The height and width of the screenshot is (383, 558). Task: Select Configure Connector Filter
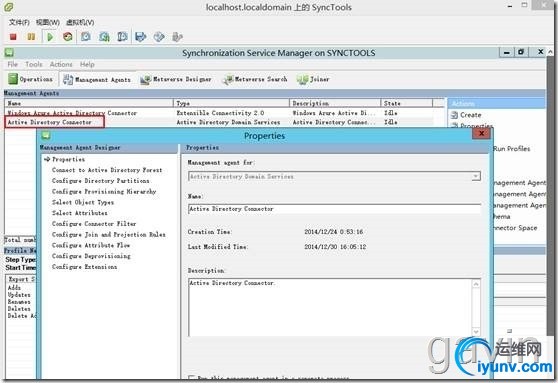point(94,224)
